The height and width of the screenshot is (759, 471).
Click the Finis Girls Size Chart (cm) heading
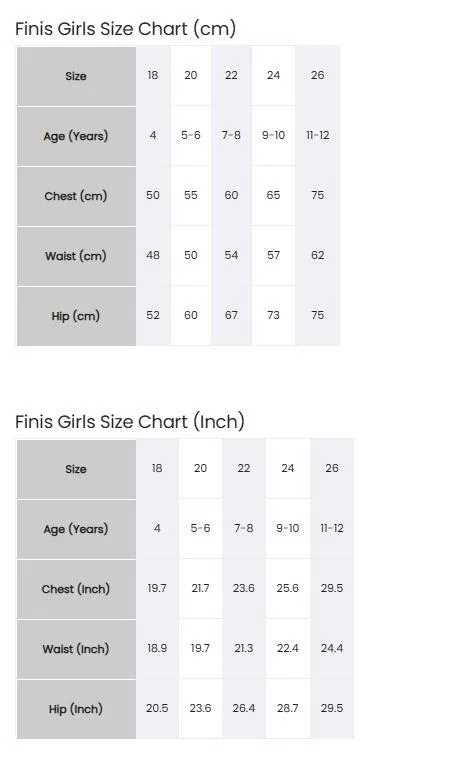125,29
